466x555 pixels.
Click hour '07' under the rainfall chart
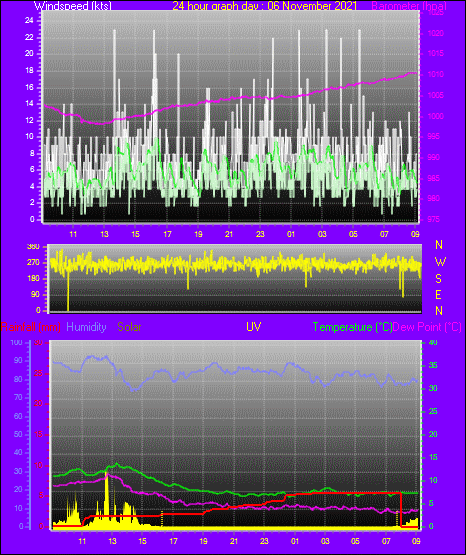coord(386,541)
